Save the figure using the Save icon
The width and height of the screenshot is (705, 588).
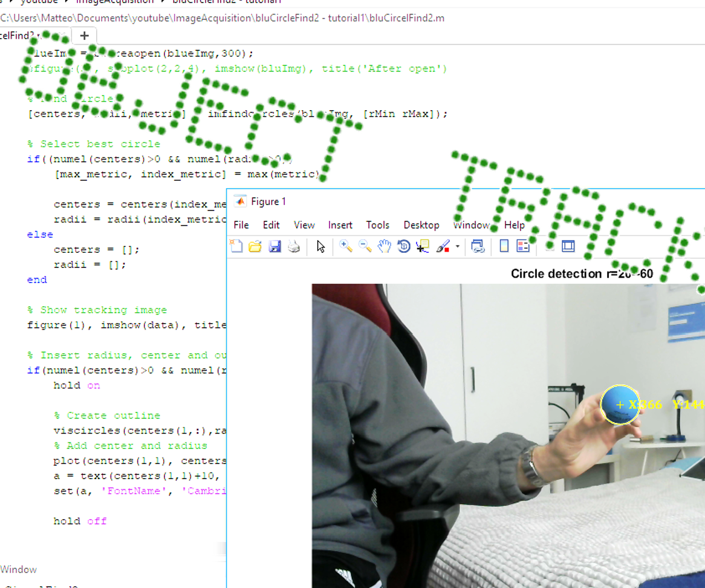click(275, 246)
